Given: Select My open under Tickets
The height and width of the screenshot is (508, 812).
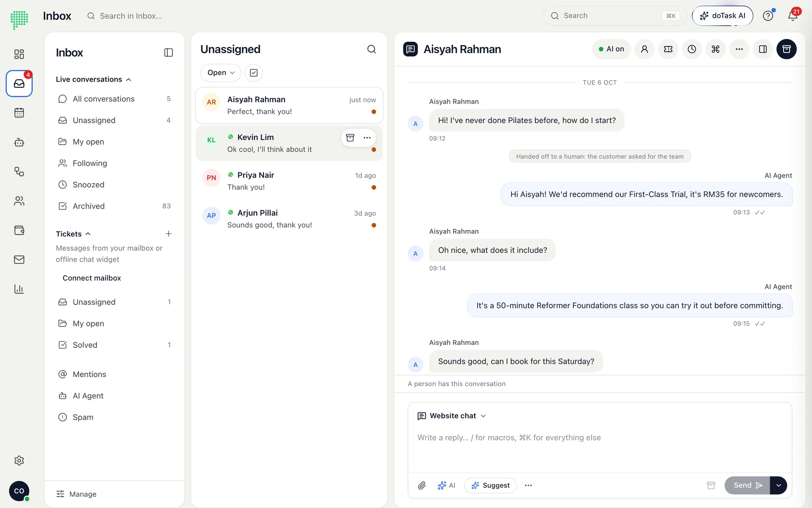Looking at the screenshot, I should point(114,323).
